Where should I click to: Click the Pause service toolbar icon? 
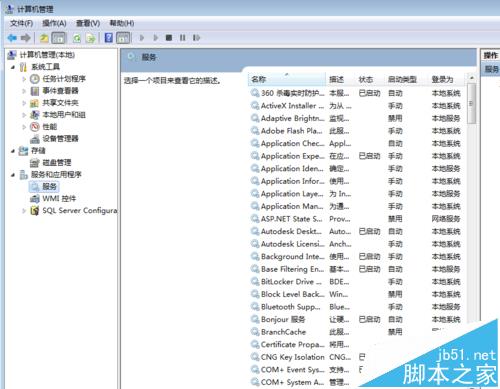(x=182, y=38)
